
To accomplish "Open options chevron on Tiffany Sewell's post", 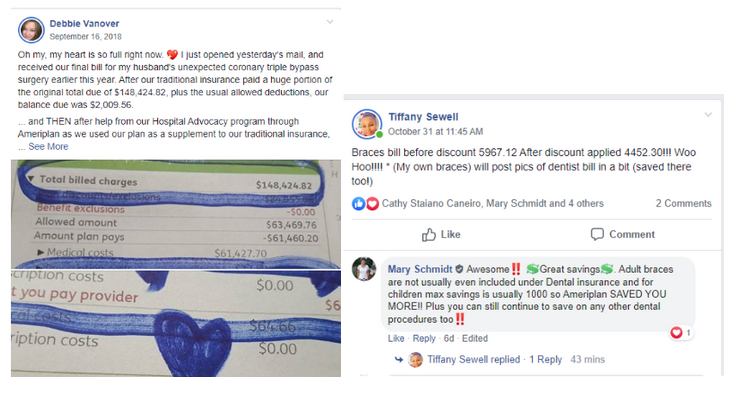I will [x=708, y=114].
